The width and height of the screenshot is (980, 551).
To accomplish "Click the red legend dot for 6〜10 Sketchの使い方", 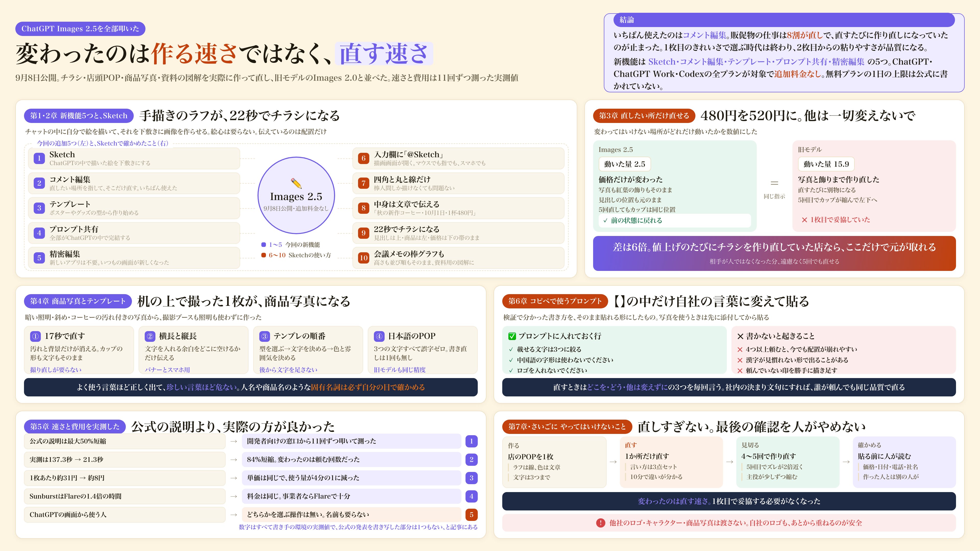I will point(263,255).
